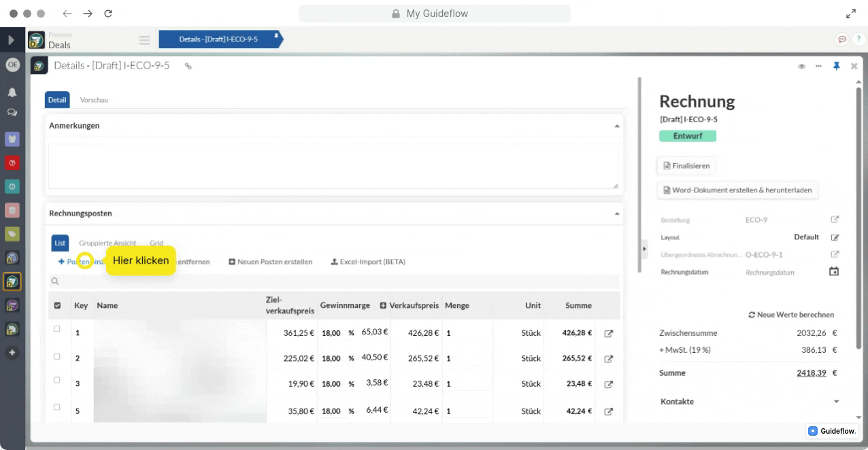Image resolution: width=868 pixels, height=450 pixels.
Task: Click edit icon beside Layout Default
Action: 835,237
